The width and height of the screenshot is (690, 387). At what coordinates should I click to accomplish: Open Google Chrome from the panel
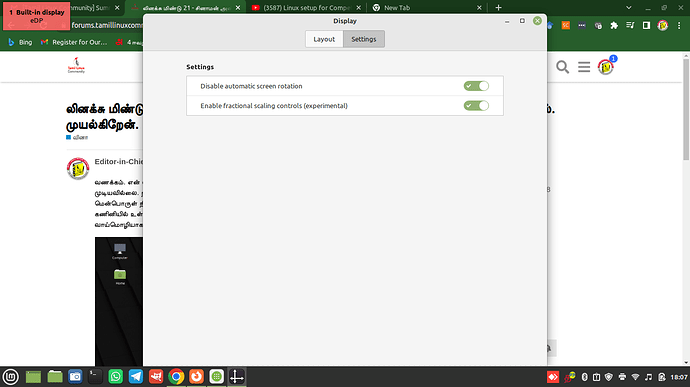coord(176,377)
